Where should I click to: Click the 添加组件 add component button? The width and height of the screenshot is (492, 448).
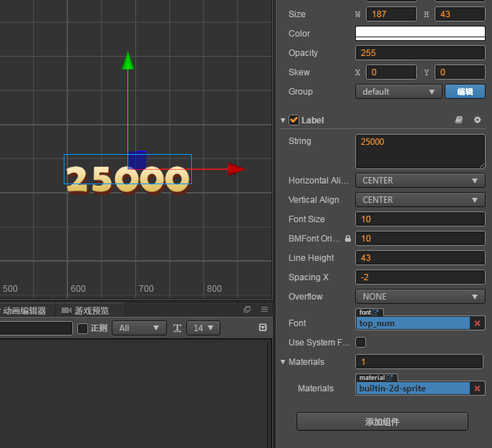382,421
